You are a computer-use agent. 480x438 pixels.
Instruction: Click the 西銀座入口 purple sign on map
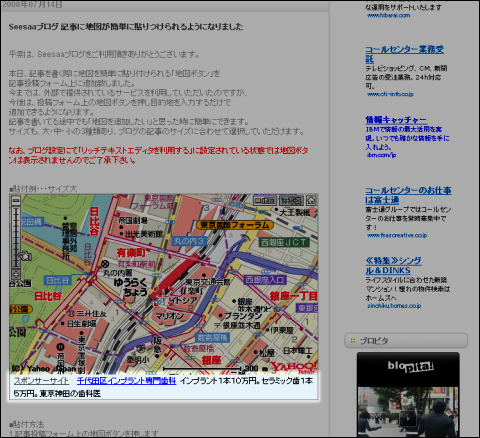(x=265, y=280)
